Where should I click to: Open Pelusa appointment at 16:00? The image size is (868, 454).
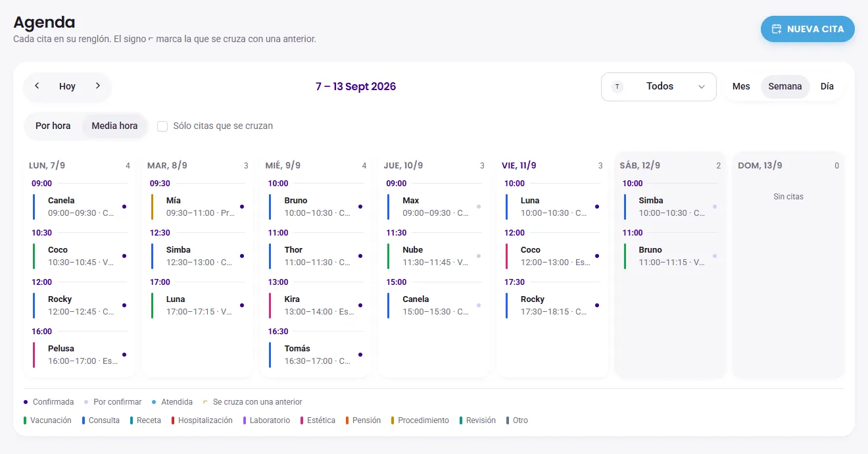click(80, 355)
